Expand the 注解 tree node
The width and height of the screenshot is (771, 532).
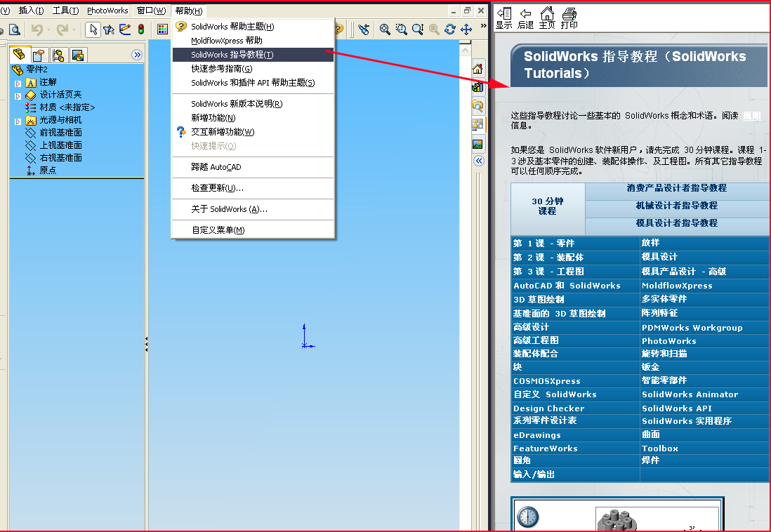[18, 84]
